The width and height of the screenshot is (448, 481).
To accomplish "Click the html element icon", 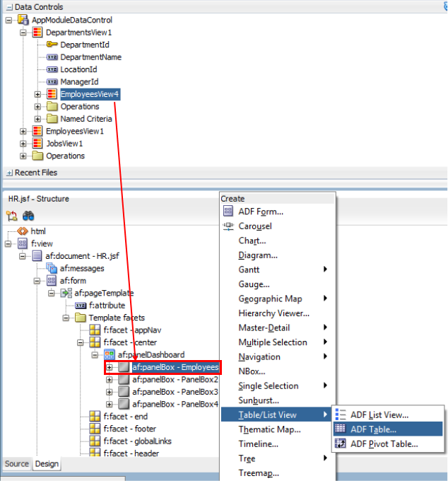I will [x=23, y=231].
